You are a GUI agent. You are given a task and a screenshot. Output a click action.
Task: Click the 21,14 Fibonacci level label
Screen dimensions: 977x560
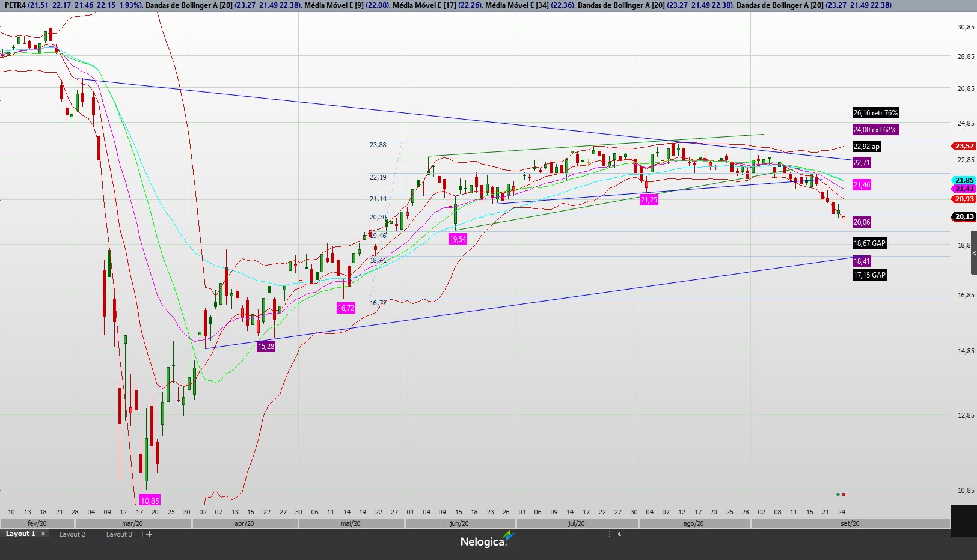pos(378,199)
